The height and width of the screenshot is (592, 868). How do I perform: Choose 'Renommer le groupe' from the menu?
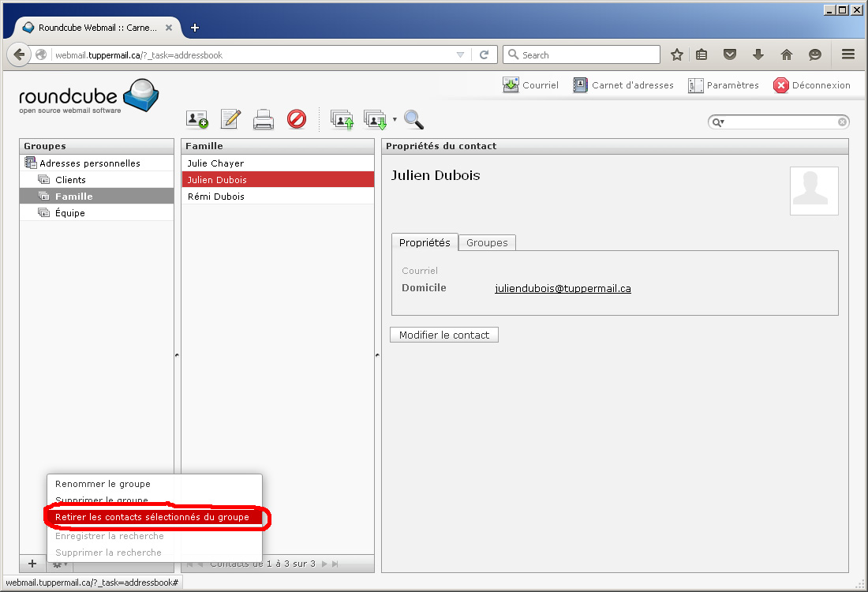pyautogui.click(x=103, y=484)
